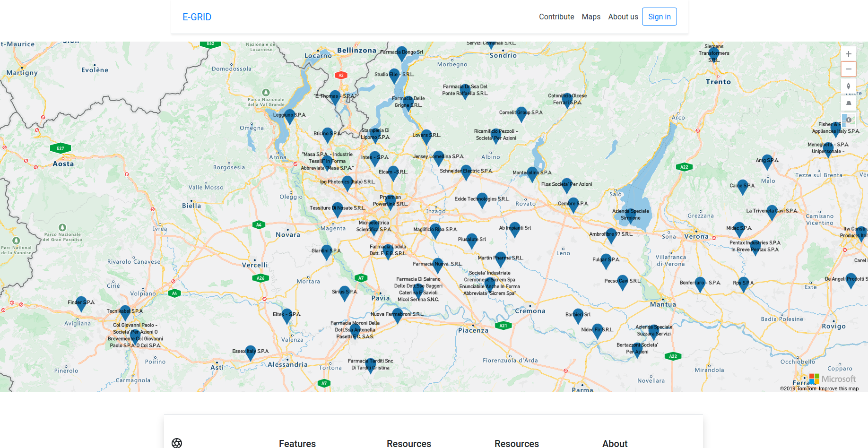Select the Exide Technologies S.R.L. pin
The width and height of the screenshot is (868, 448).
pos(482,200)
